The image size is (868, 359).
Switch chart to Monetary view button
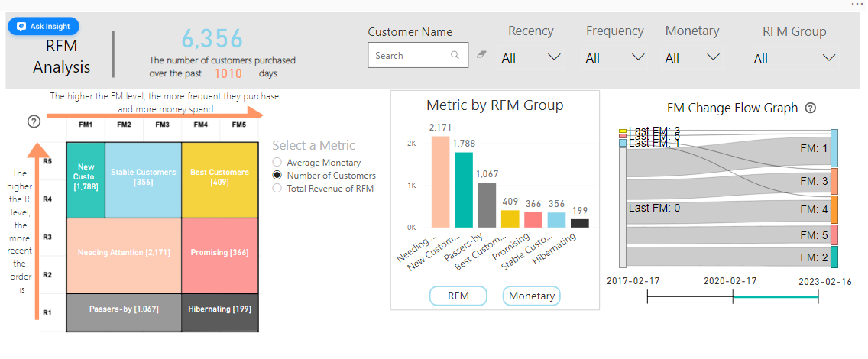tap(531, 296)
